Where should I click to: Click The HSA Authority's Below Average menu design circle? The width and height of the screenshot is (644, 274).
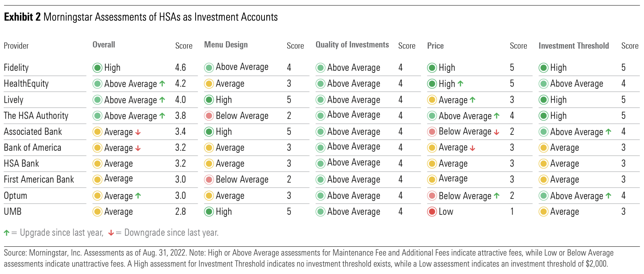[209, 116]
